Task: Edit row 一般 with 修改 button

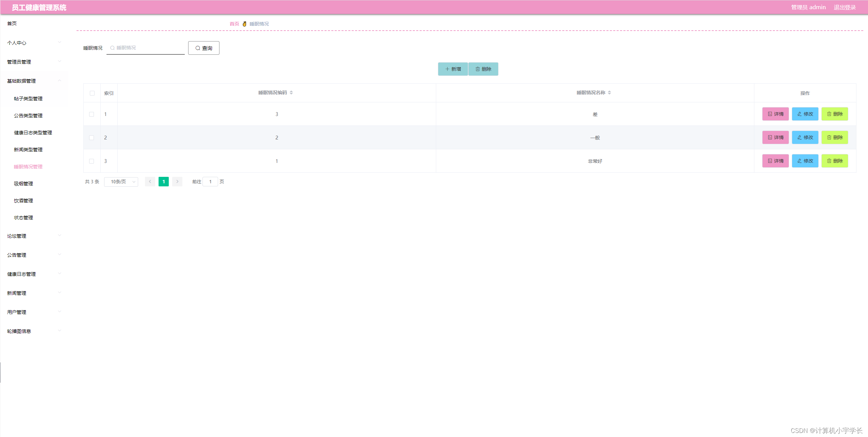Action: click(x=805, y=137)
